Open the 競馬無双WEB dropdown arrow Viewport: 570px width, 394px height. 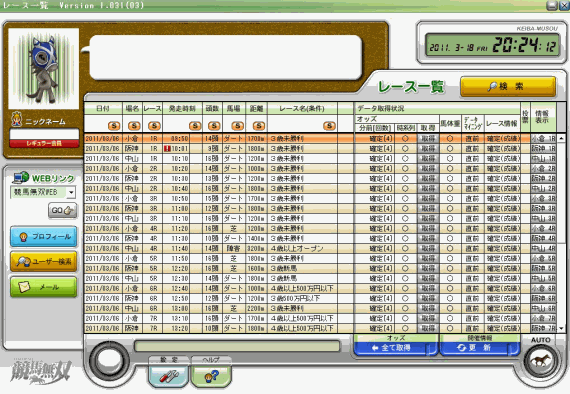pyautogui.click(x=71, y=192)
